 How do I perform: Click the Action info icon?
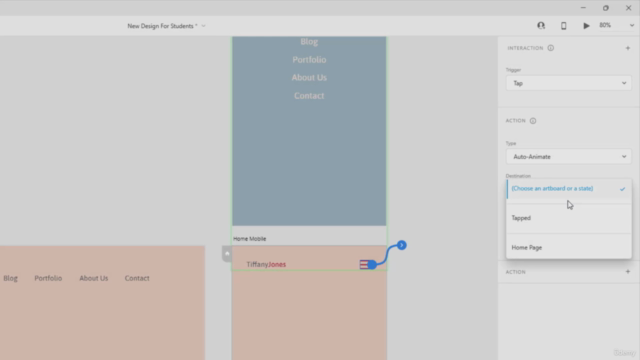[x=533, y=121]
